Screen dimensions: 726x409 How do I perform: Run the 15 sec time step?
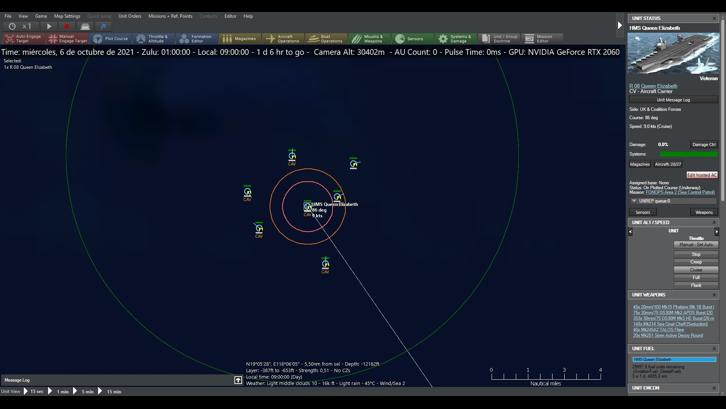(33, 391)
